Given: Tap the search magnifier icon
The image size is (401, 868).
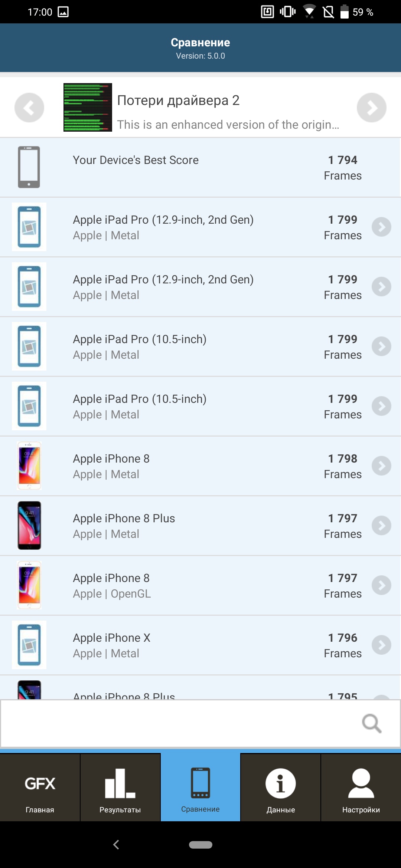Looking at the screenshot, I should [371, 723].
